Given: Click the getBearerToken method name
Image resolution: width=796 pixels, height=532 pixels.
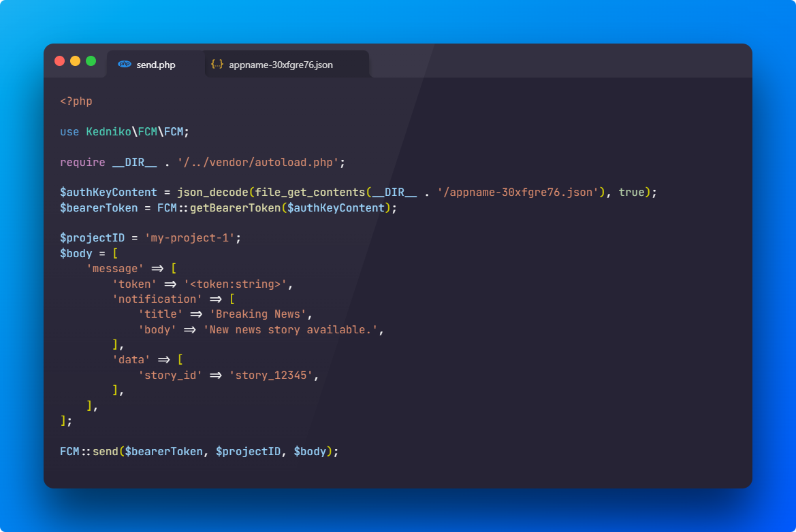Looking at the screenshot, I should pyautogui.click(x=235, y=208).
